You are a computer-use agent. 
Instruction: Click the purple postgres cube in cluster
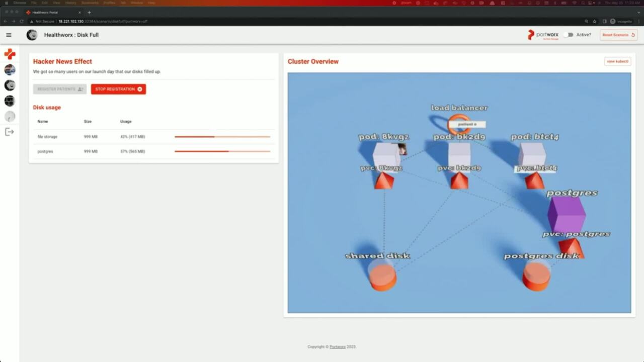click(x=566, y=214)
